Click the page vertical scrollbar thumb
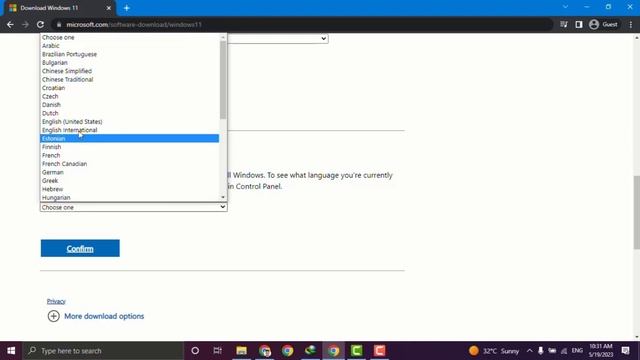This screenshot has height=360, width=640. click(x=636, y=212)
